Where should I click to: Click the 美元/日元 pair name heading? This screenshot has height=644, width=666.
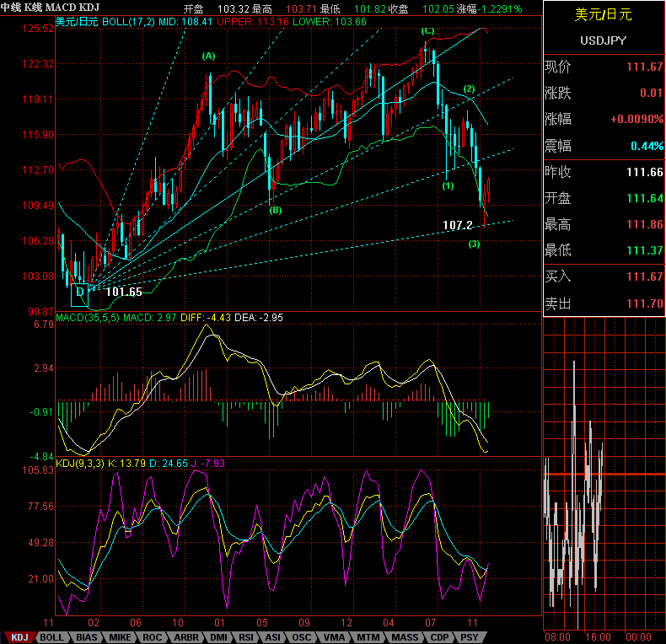[x=603, y=14]
